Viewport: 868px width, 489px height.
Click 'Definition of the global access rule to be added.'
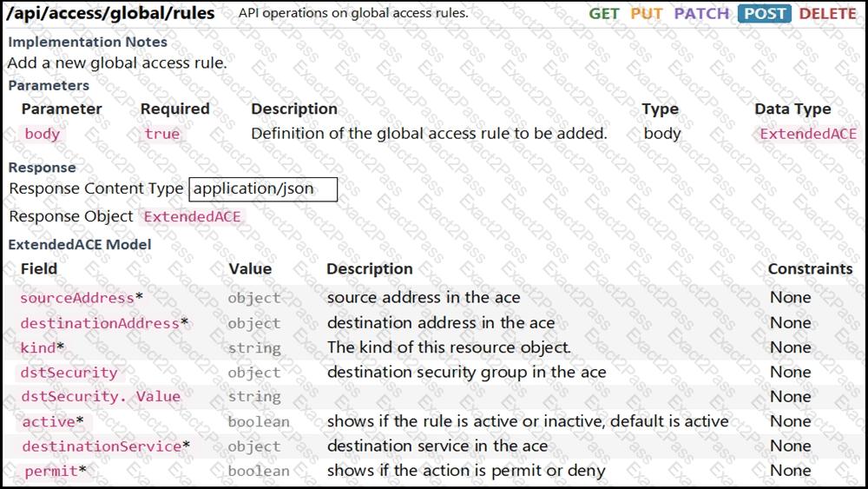(429, 134)
